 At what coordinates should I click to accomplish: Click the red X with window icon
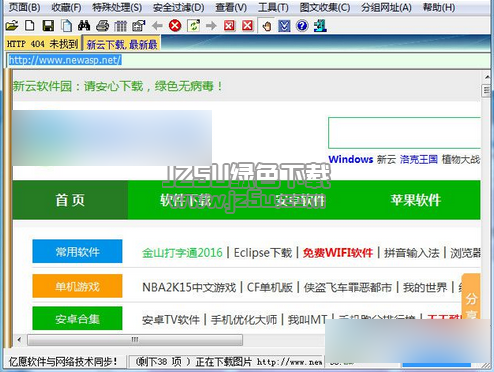229,26
